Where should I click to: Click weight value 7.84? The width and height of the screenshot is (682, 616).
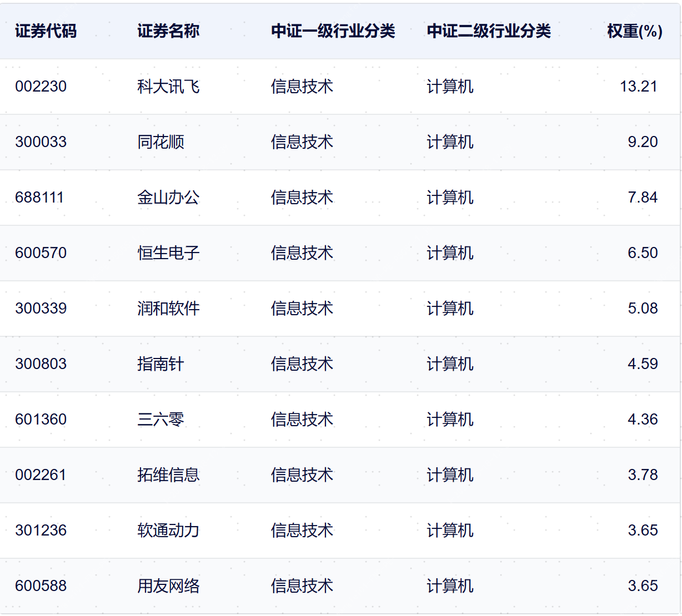(643, 198)
